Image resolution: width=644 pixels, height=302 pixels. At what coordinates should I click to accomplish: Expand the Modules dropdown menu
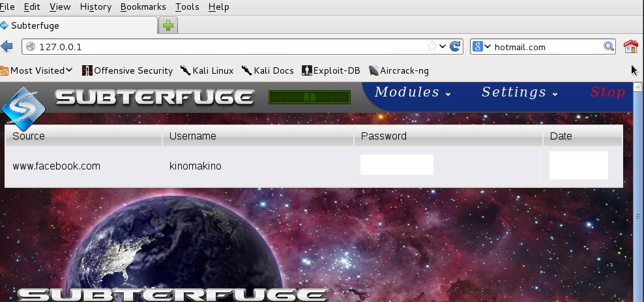[x=413, y=93]
